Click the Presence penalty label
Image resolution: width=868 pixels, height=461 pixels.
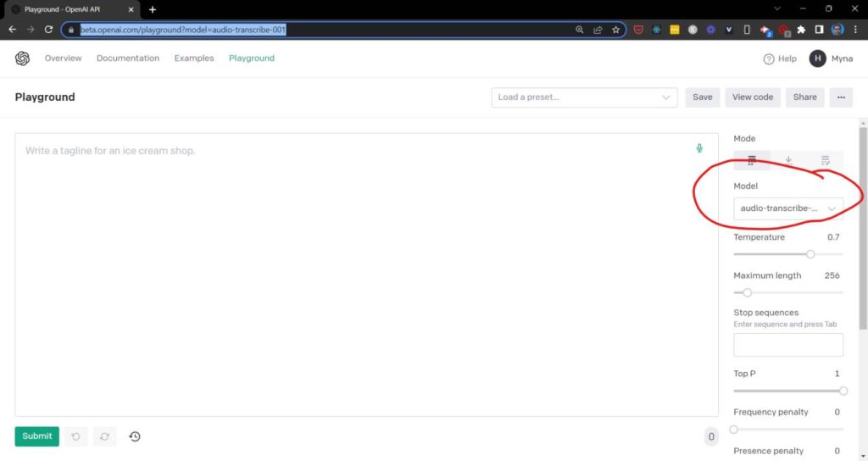coord(768,451)
